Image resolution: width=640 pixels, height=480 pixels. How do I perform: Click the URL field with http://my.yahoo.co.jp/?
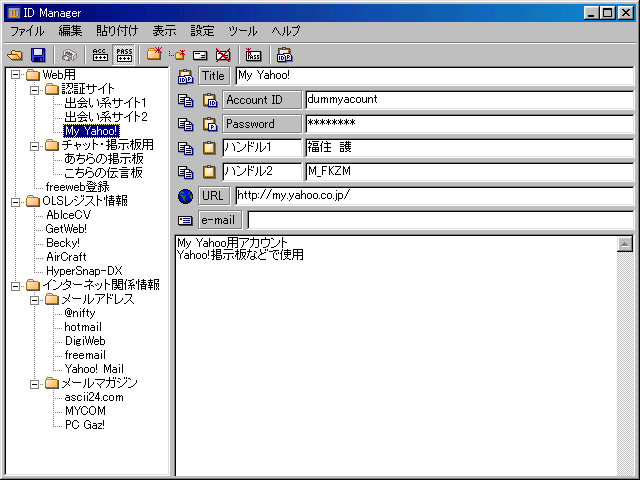point(434,196)
